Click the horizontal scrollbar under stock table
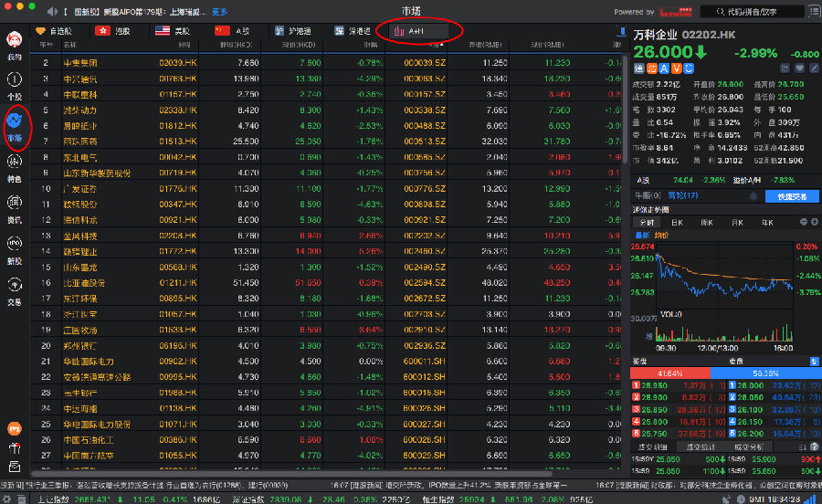The width and height of the screenshot is (822, 504). click(x=293, y=473)
